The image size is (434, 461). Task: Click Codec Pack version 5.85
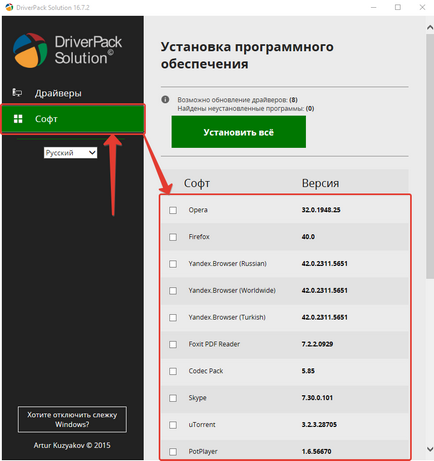point(308,371)
